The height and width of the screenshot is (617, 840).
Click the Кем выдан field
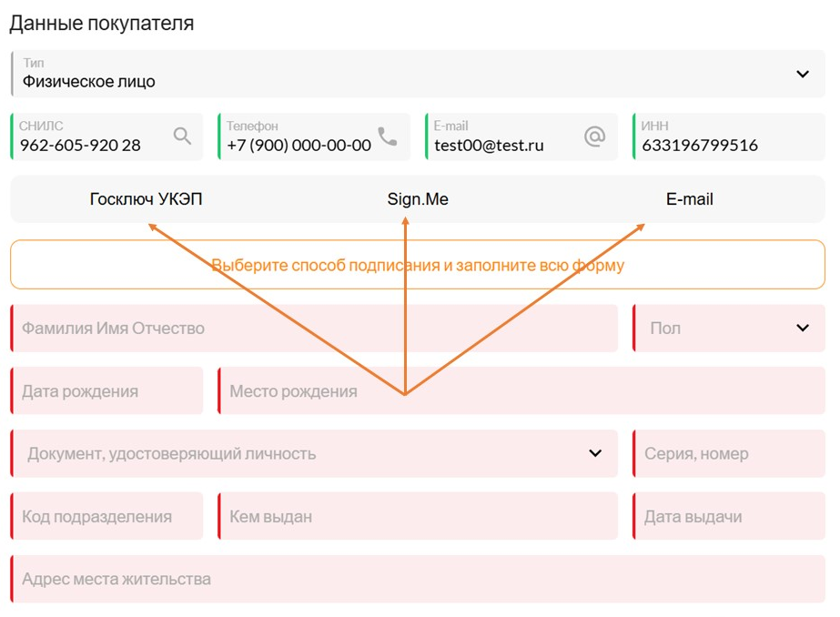pyautogui.click(x=418, y=516)
